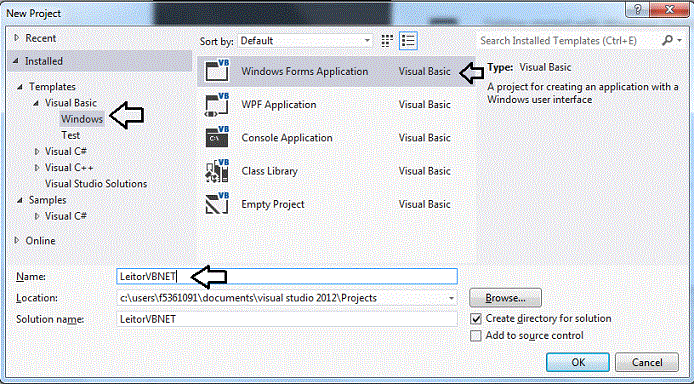Click the project Name input field
The image size is (694, 384).
287,276
